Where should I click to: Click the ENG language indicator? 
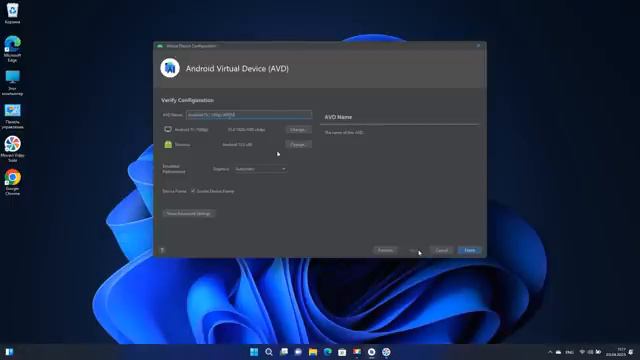pyautogui.click(x=569, y=352)
